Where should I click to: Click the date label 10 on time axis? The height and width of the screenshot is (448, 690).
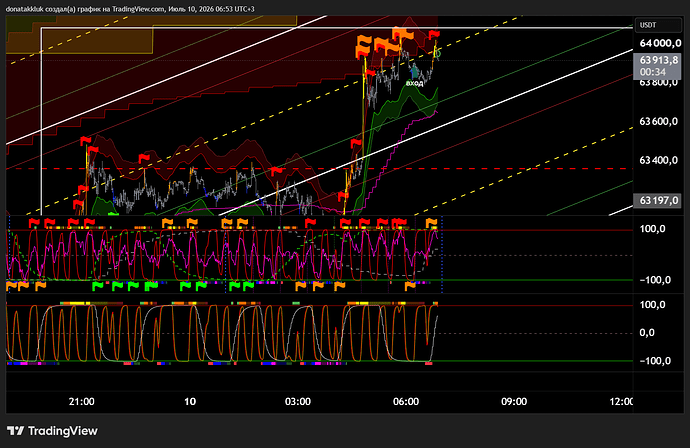[190, 401]
